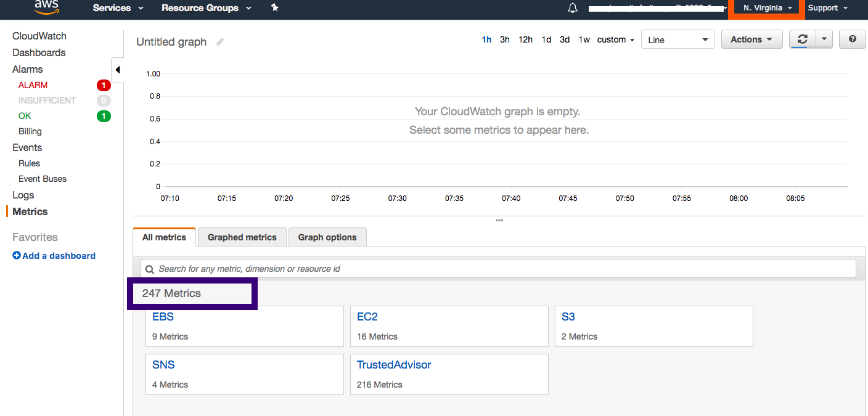
Task: Open the Support menu
Action: [x=828, y=8]
